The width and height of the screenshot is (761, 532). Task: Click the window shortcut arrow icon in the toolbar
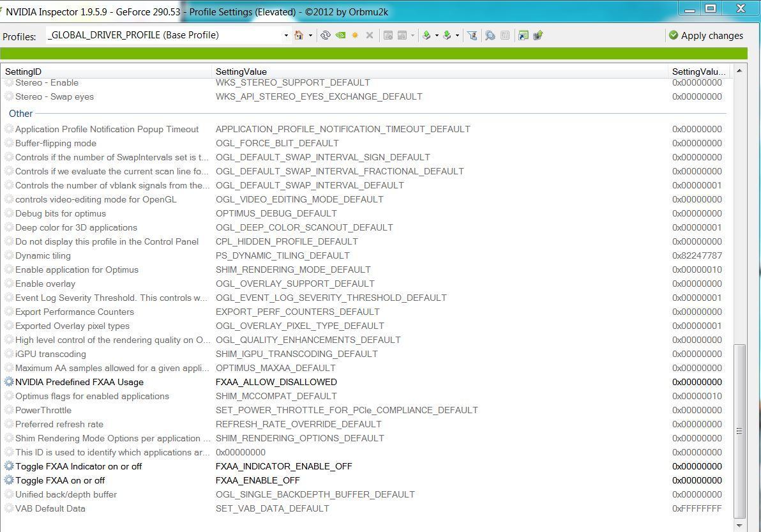click(524, 35)
